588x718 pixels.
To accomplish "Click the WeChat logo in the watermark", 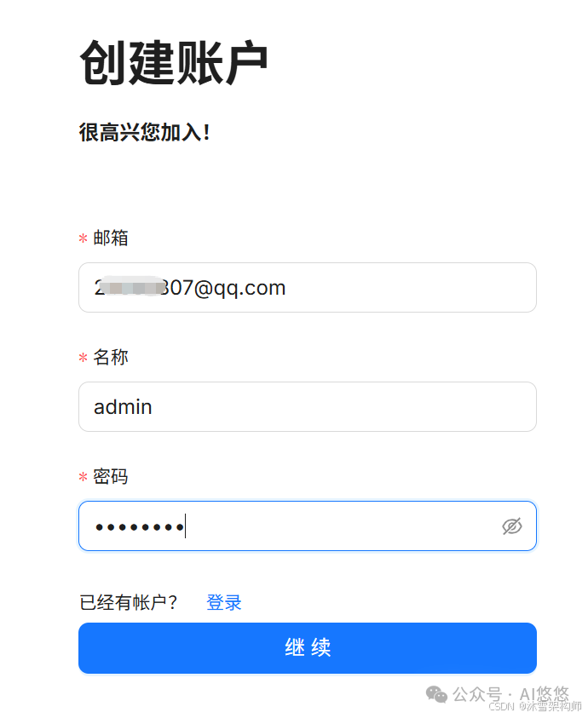I will click(x=437, y=695).
